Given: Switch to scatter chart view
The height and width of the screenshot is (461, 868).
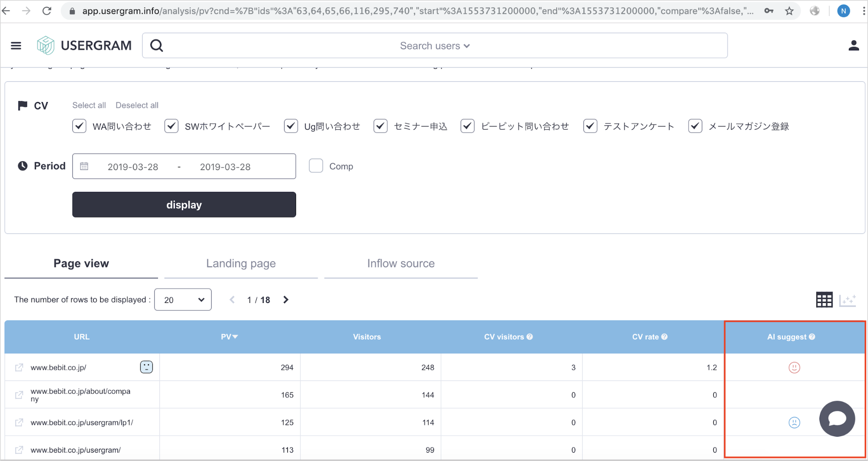Looking at the screenshot, I should (847, 300).
